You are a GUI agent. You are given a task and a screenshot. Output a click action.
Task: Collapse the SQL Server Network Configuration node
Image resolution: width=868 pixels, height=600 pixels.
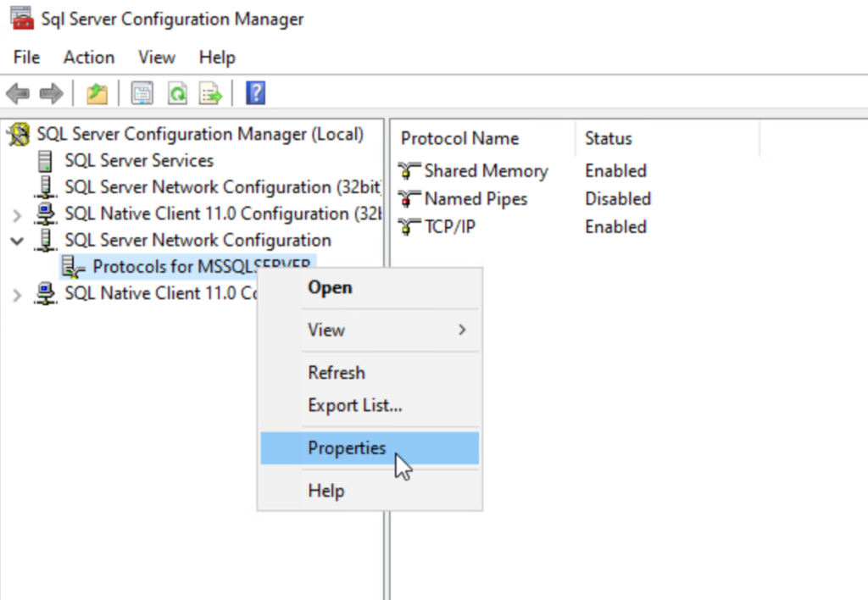17,241
